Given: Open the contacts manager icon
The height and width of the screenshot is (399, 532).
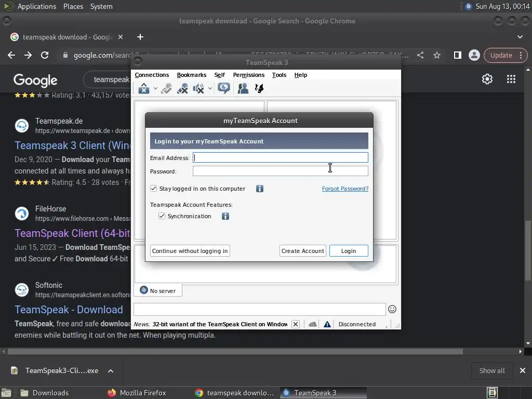Looking at the screenshot, I should 243,88.
